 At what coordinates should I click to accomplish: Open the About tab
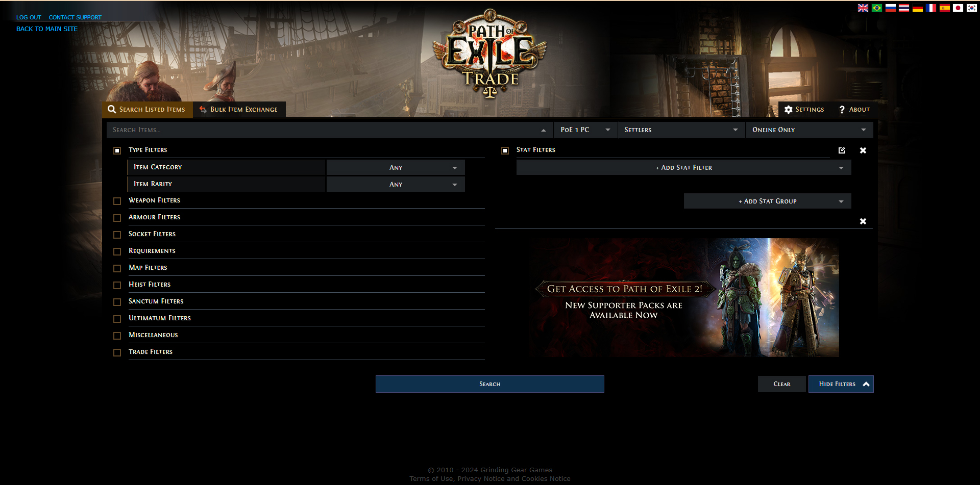click(854, 110)
